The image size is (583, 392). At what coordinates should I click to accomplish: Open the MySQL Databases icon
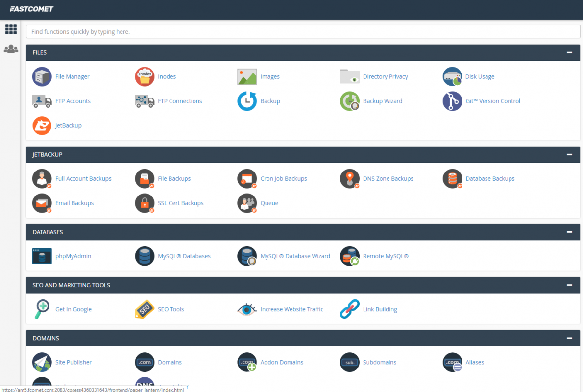[144, 256]
